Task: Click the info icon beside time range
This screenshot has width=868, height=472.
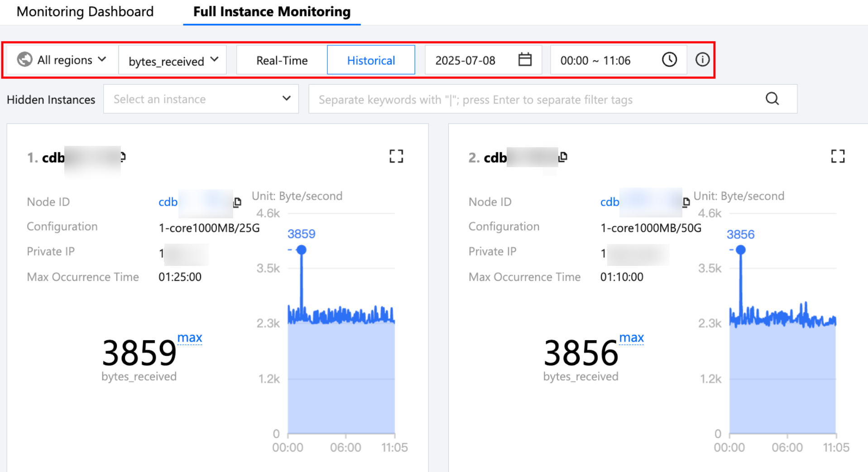Action: pyautogui.click(x=702, y=60)
